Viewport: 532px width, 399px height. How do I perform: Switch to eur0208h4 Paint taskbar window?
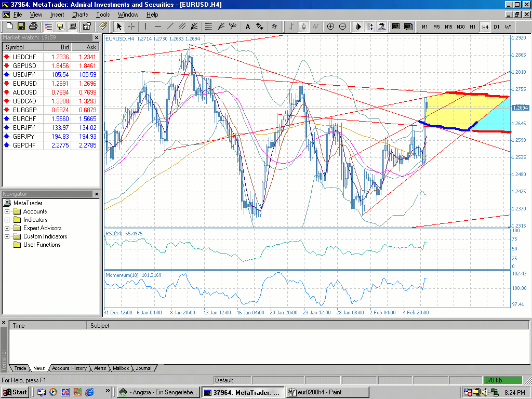point(327,392)
